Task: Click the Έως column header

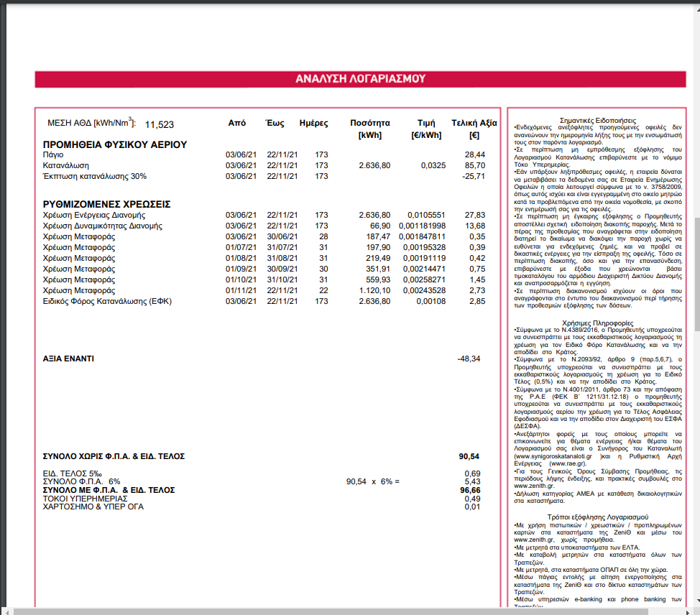Action: tap(275, 123)
